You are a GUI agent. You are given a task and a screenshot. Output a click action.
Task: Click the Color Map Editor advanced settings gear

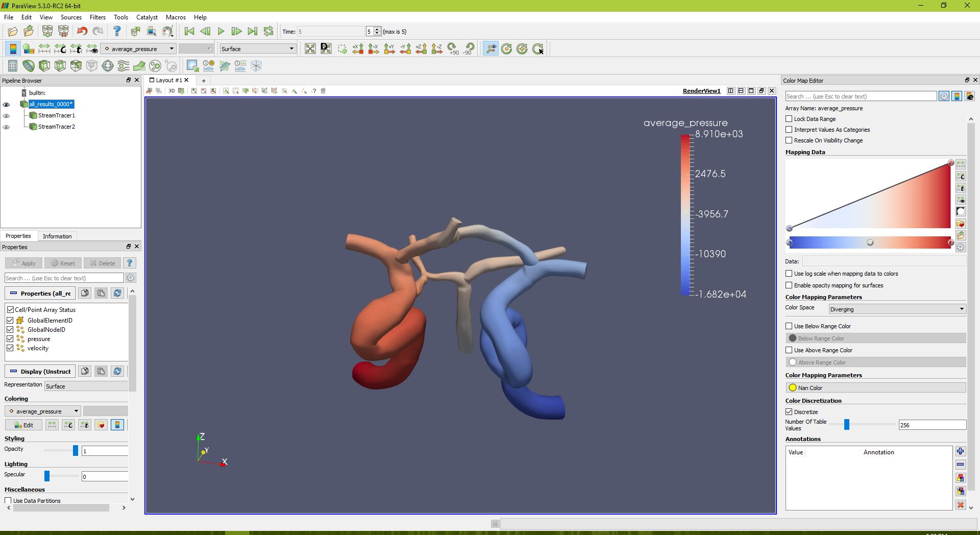[944, 96]
